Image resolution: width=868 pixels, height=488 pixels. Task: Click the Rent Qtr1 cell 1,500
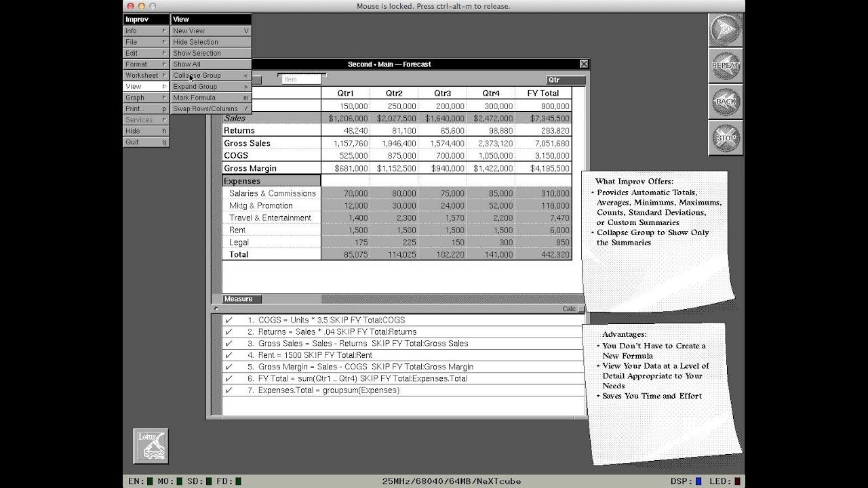click(x=345, y=230)
